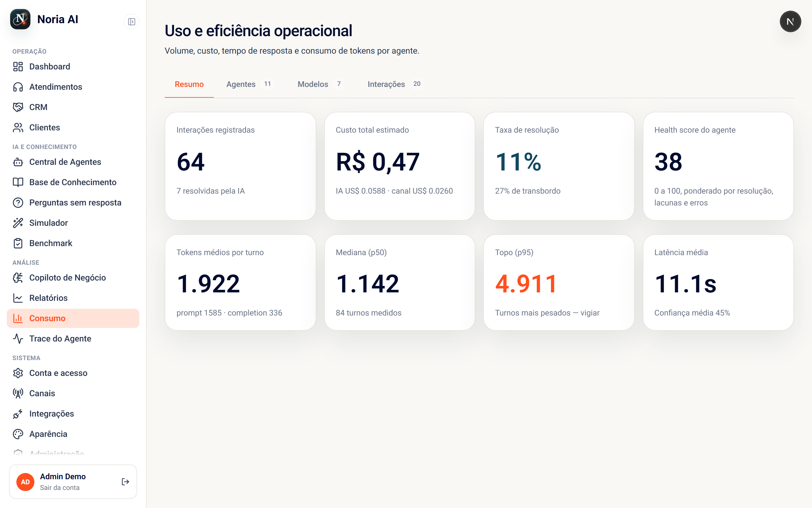Click 'Confiança média 45%' text
The image size is (812, 508).
coord(692,313)
